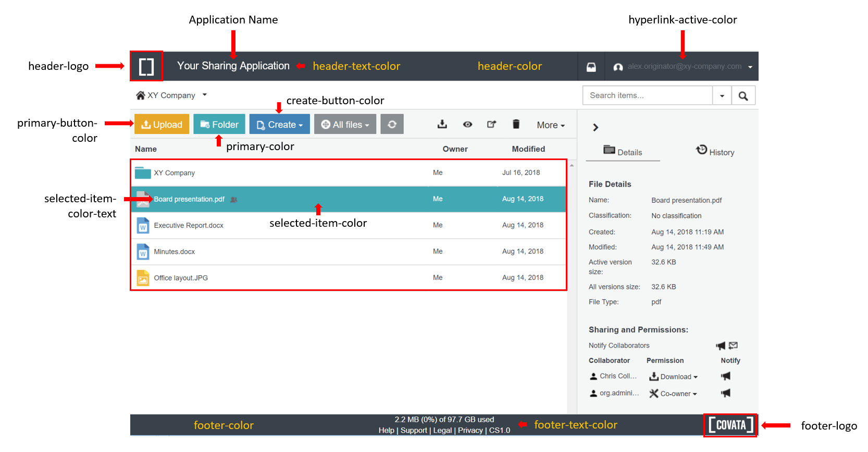Screen dimensions: 868x452
Task: Change Chris Coll… Download permission dropdown
Action: coord(673,376)
